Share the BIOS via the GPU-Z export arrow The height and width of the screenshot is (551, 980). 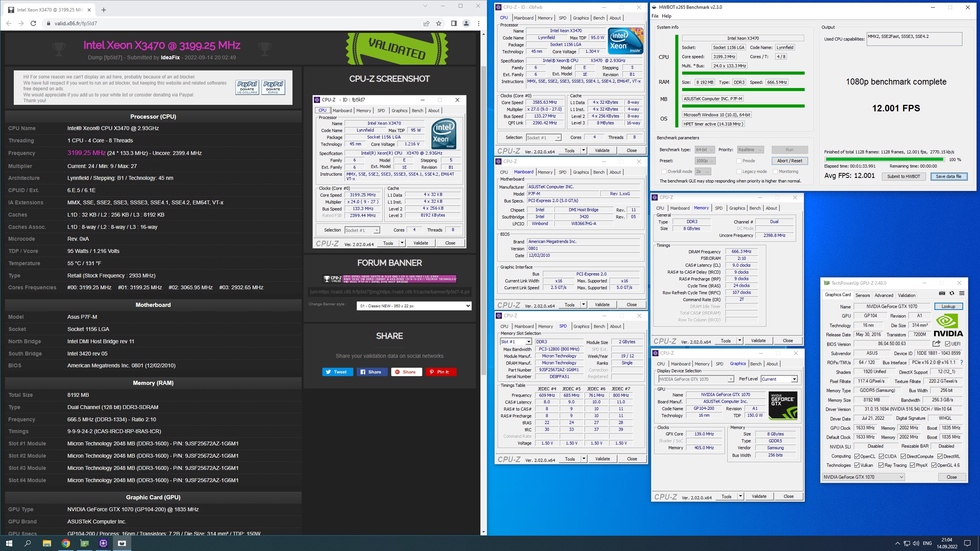pyautogui.click(x=936, y=344)
